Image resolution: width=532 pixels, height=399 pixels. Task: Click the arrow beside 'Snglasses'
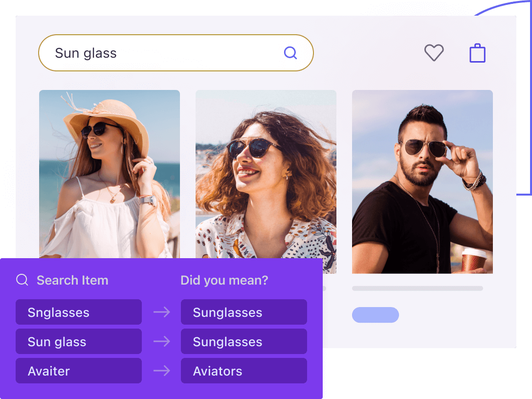(161, 312)
